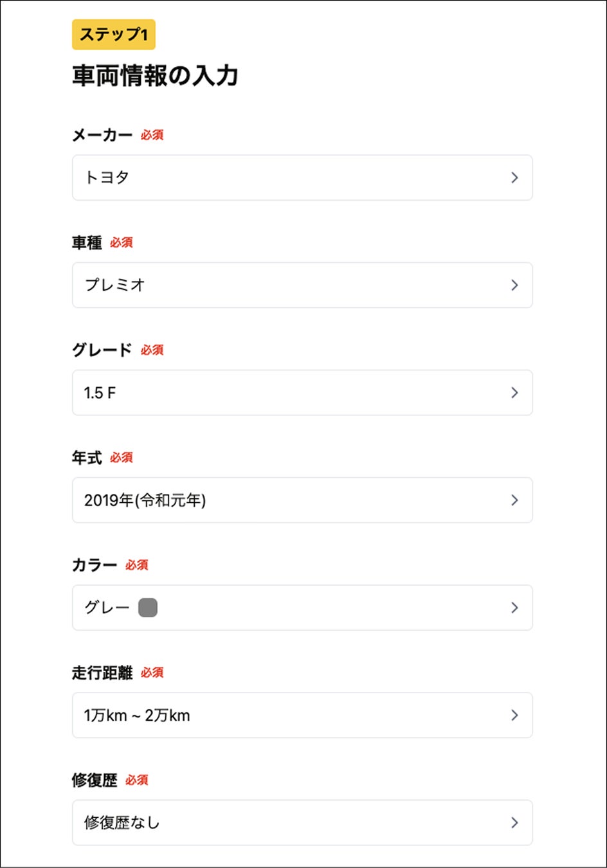
Task: Click the メーカー field label
Action: (102, 135)
